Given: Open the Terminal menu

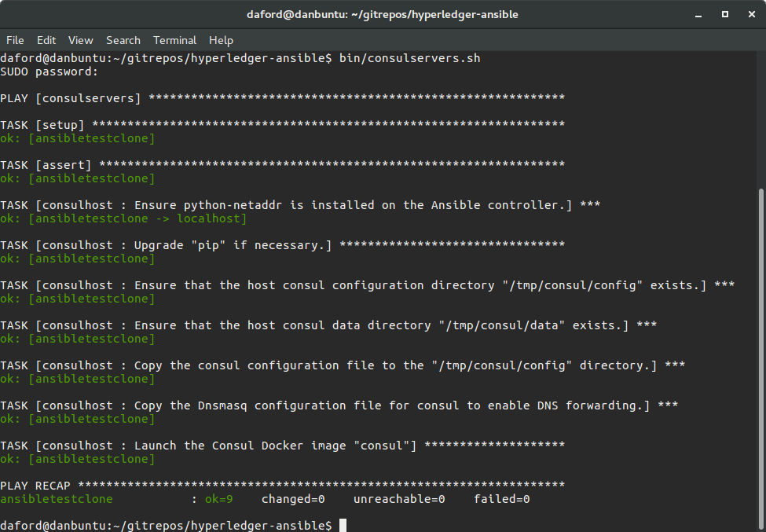Looking at the screenshot, I should pos(174,40).
